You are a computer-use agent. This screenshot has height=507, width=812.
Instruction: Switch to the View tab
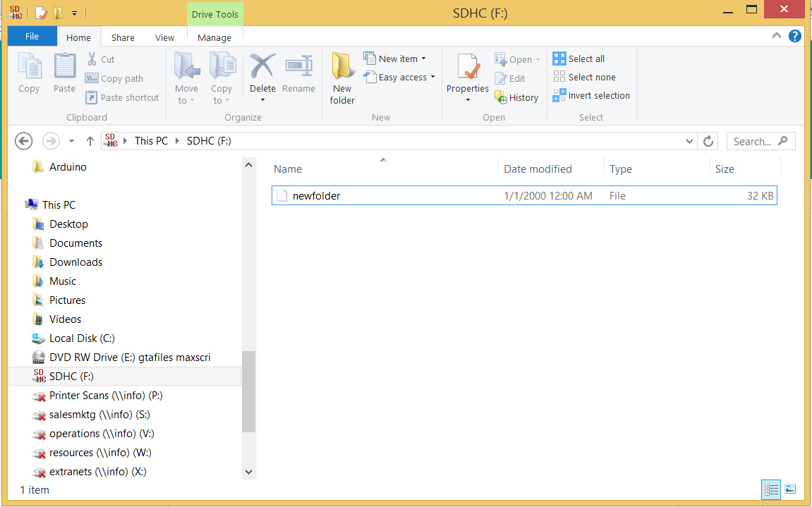(x=164, y=37)
